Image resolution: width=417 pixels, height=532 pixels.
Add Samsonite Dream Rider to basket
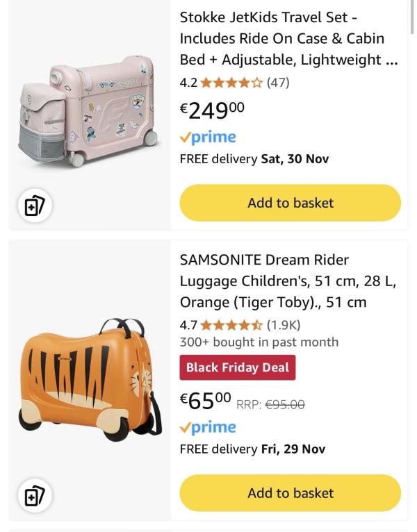pos(291,493)
